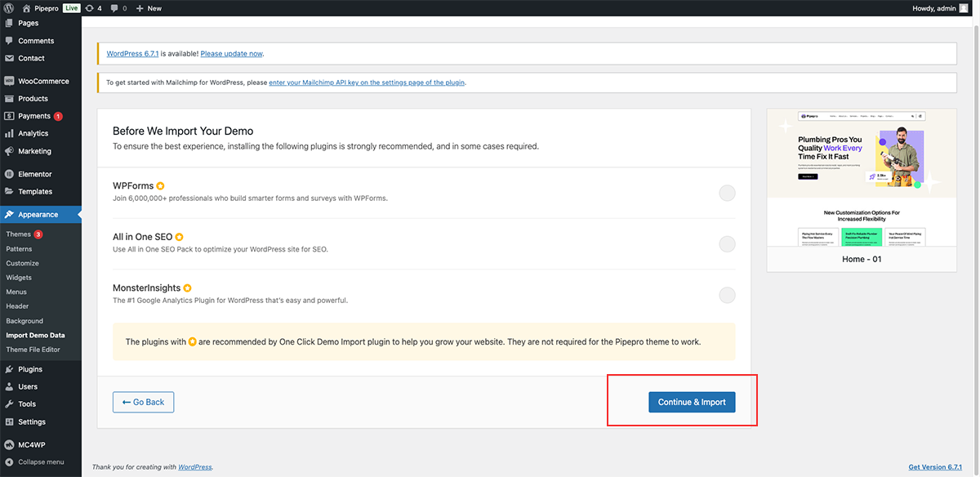Click the Go Back button

143,402
